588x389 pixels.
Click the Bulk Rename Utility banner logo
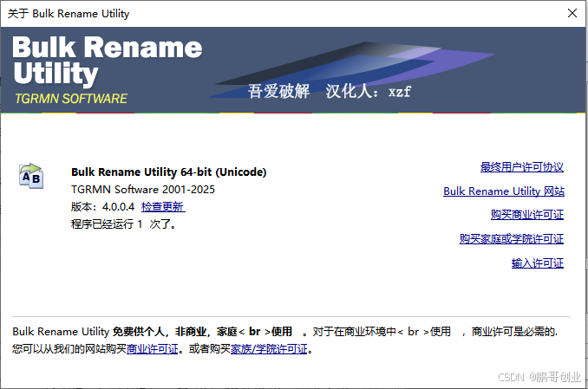108,61
